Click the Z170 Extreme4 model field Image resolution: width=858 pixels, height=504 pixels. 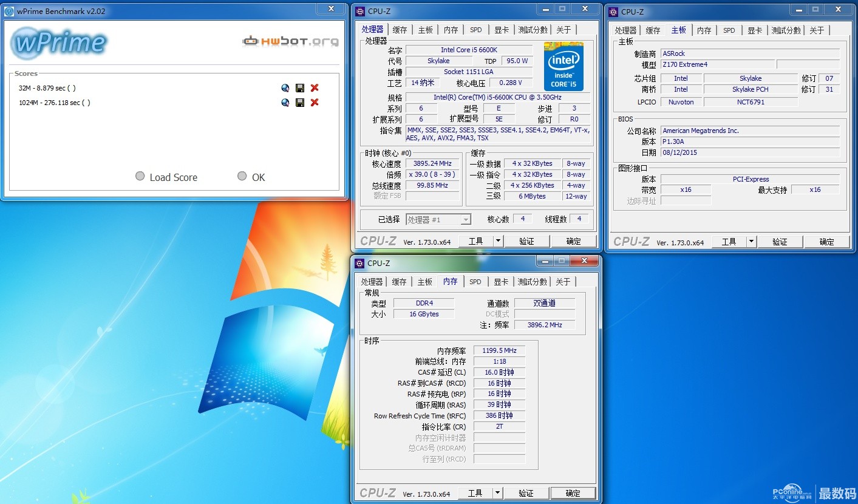point(718,64)
